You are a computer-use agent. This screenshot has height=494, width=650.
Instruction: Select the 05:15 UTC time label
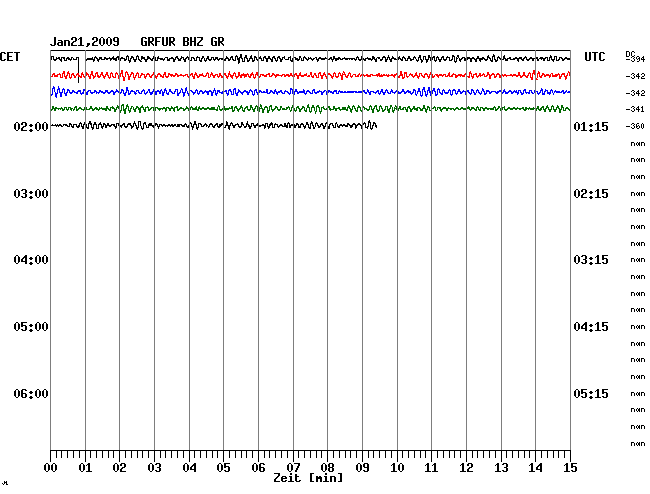591,393
